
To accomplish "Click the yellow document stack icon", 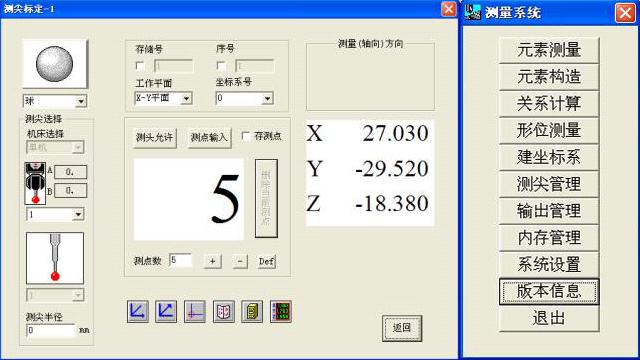I will point(252,312).
